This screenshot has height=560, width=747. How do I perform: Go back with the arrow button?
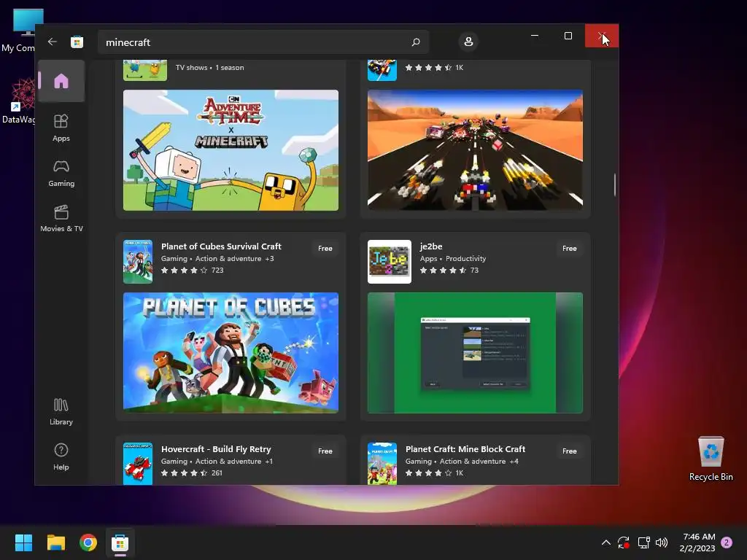53,42
